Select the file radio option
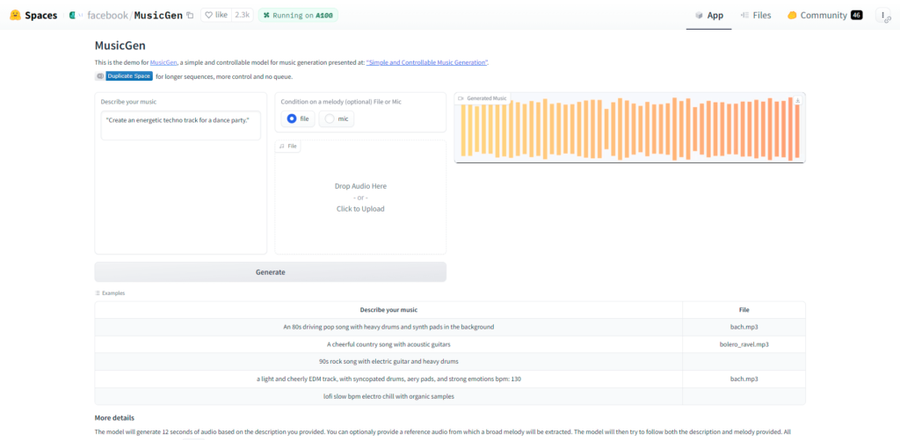Viewport: 900px width, 440px height. point(298,119)
